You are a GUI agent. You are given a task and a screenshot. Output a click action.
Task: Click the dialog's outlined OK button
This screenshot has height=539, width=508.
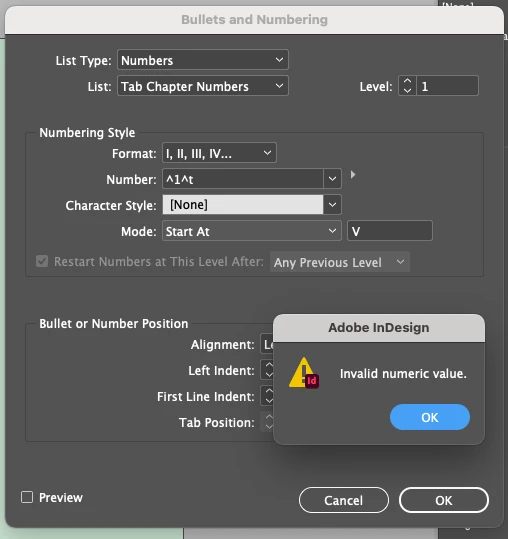click(x=444, y=500)
